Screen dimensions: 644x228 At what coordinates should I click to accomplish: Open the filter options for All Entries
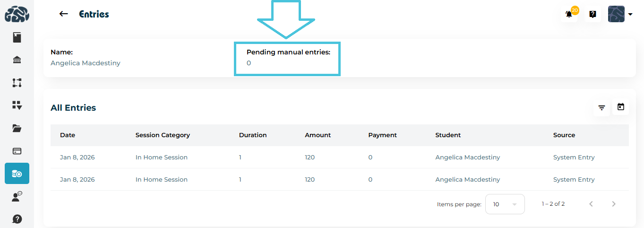pos(601,108)
